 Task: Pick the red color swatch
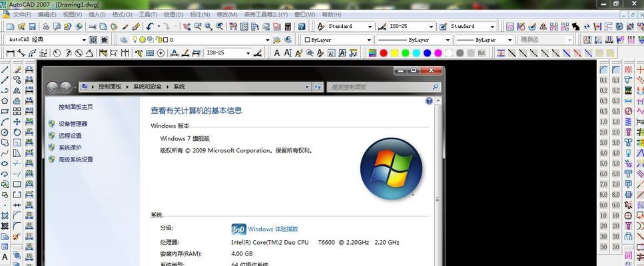(384, 53)
